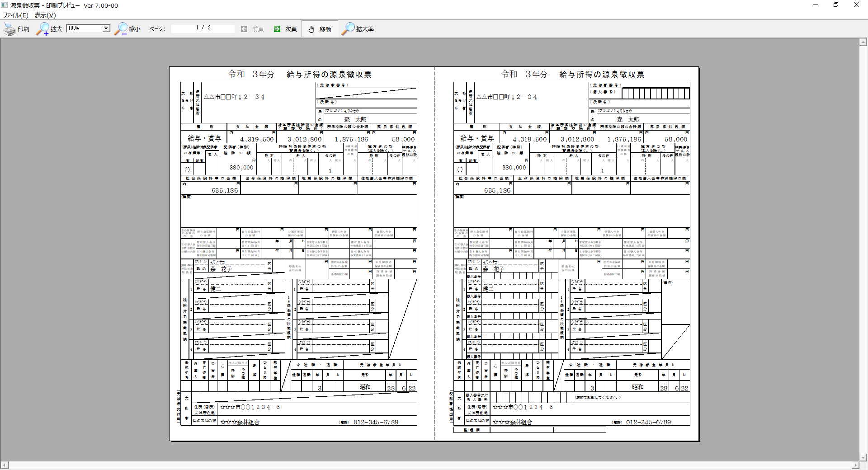Click the horizontal scrollbar right arrow
The width and height of the screenshot is (868, 470).
point(855,465)
